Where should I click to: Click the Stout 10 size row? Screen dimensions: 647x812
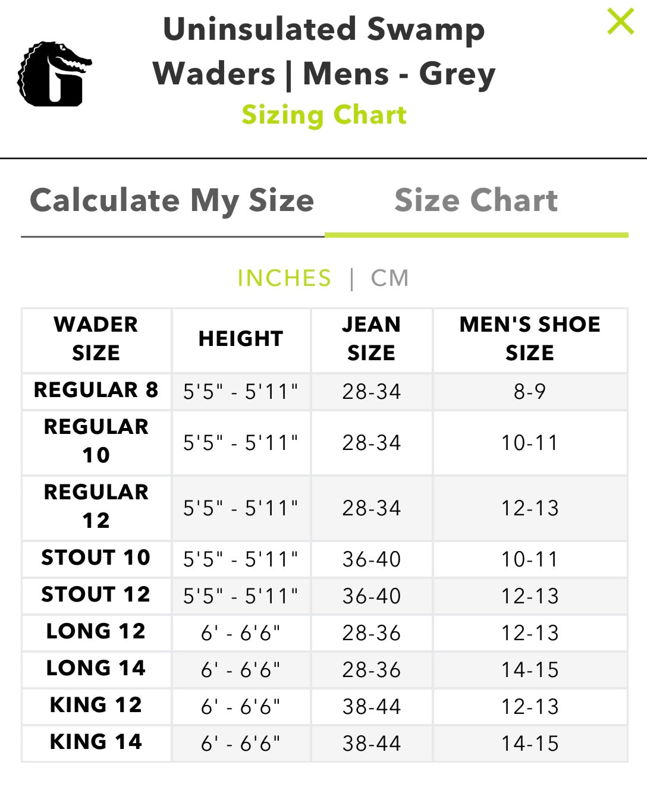pyautogui.click(x=96, y=558)
